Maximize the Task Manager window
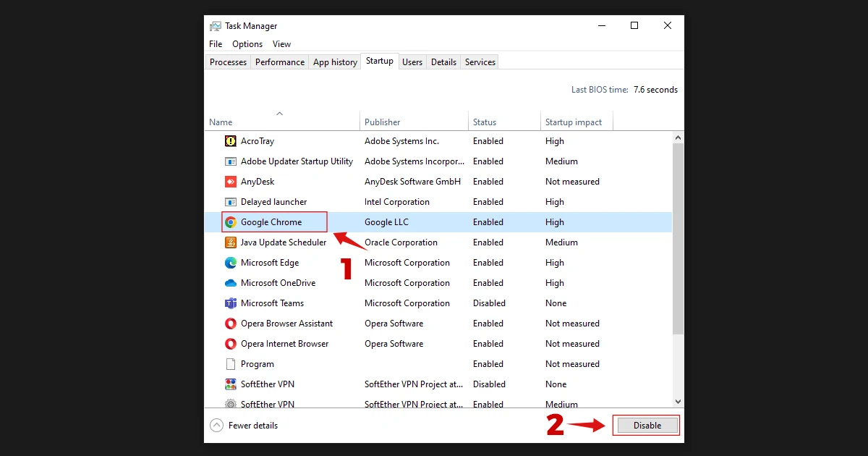This screenshot has width=868, height=456. (x=634, y=25)
